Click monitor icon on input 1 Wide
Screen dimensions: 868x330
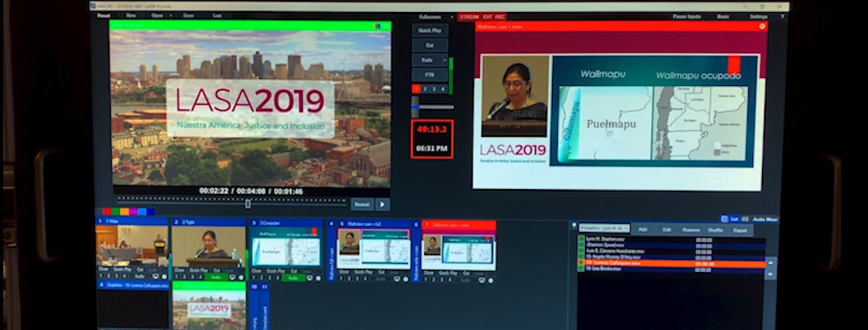(155, 276)
